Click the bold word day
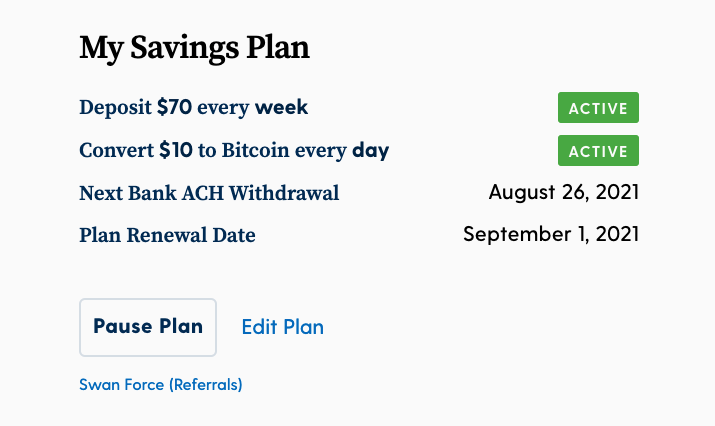Screen dimensions: 715x426 click(x=370, y=151)
